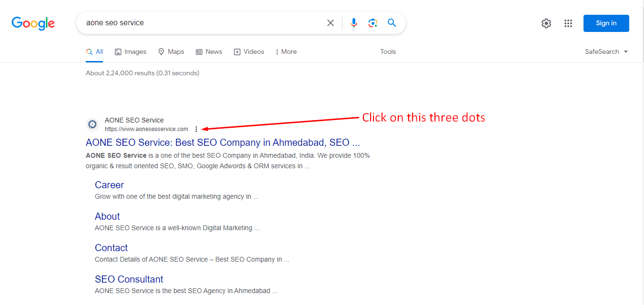This screenshot has height=305, width=644.
Task: Click the magnifying glass search button
Action: (392, 23)
